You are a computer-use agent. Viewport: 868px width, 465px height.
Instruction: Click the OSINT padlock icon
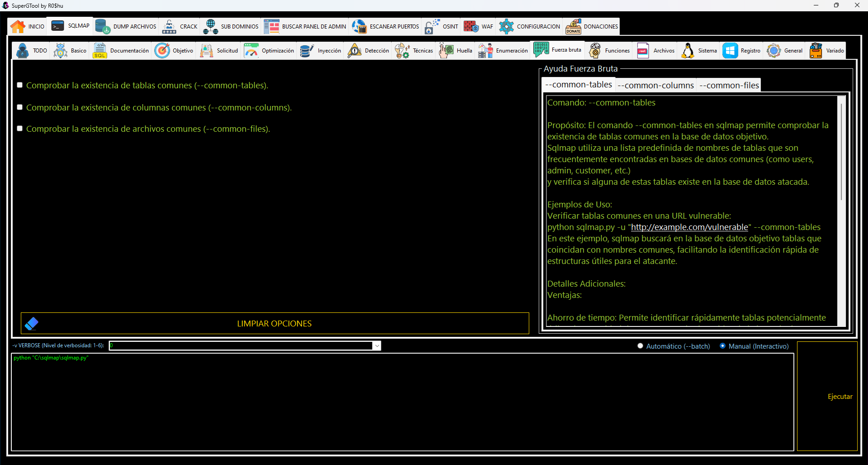point(432,27)
